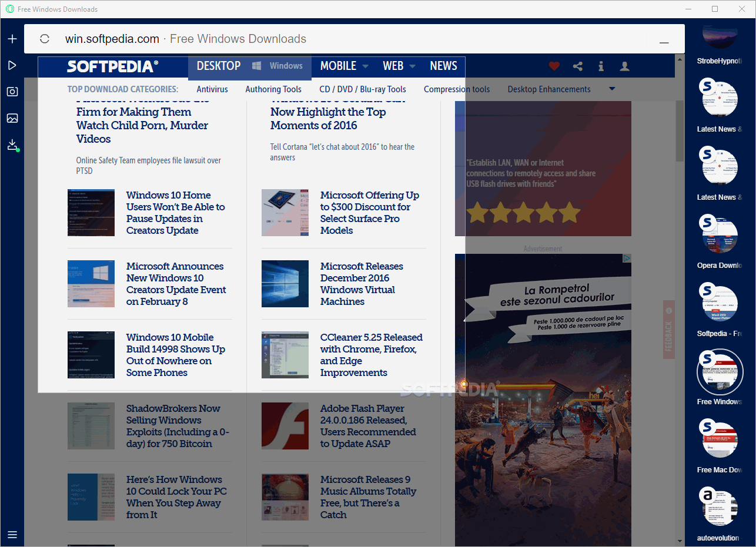Click the 9 Music Albums article thumbnail
This screenshot has width=756, height=547.
tap(285, 497)
